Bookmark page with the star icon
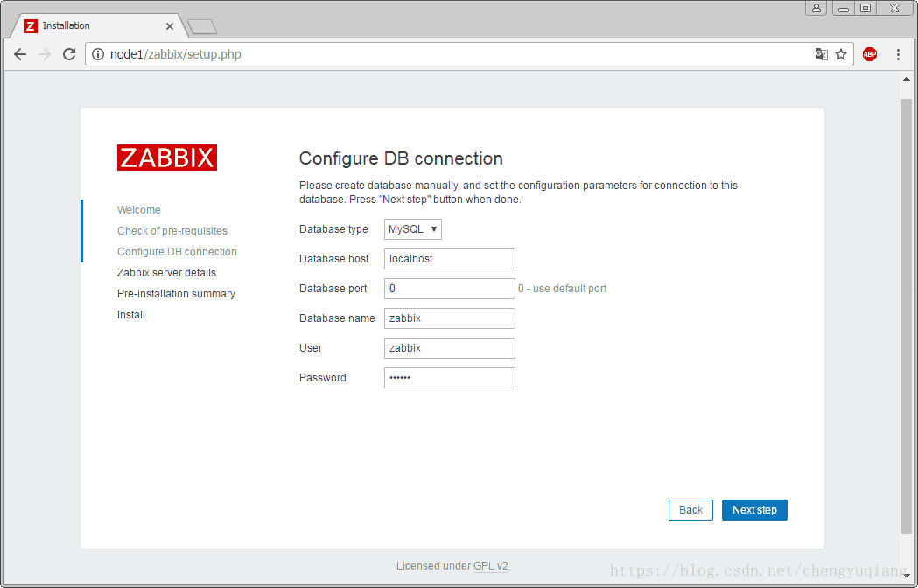The image size is (918, 588). (841, 54)
